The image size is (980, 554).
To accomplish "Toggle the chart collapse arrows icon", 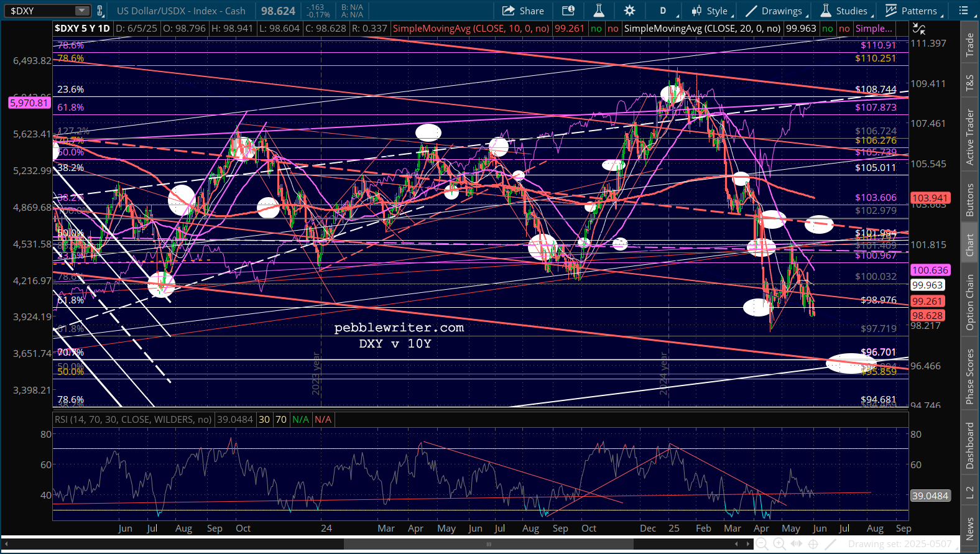I will click(x=918, y=29).
